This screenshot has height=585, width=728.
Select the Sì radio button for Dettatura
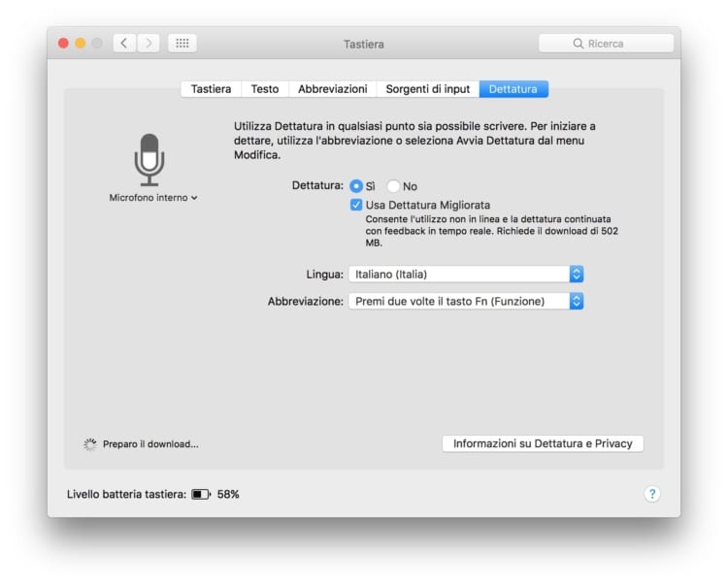tap(356, 186)
